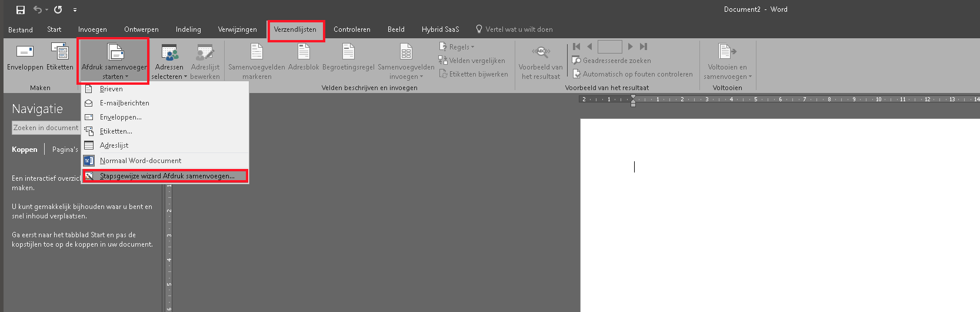Choose Stapsgewijze wizard Afdruk samenvoegen
Screen dimensions: 980x312
pos(166,176)
